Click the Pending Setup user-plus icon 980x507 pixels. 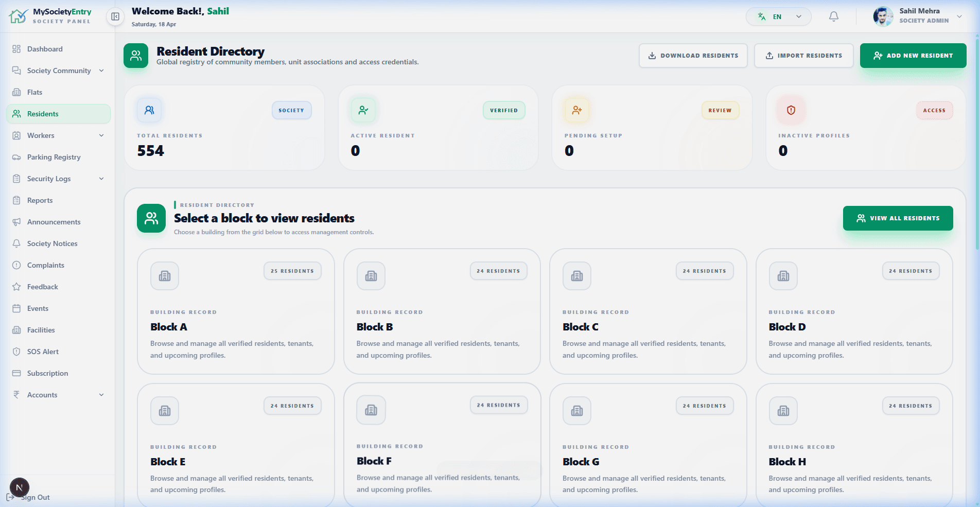tap(577, 110)
